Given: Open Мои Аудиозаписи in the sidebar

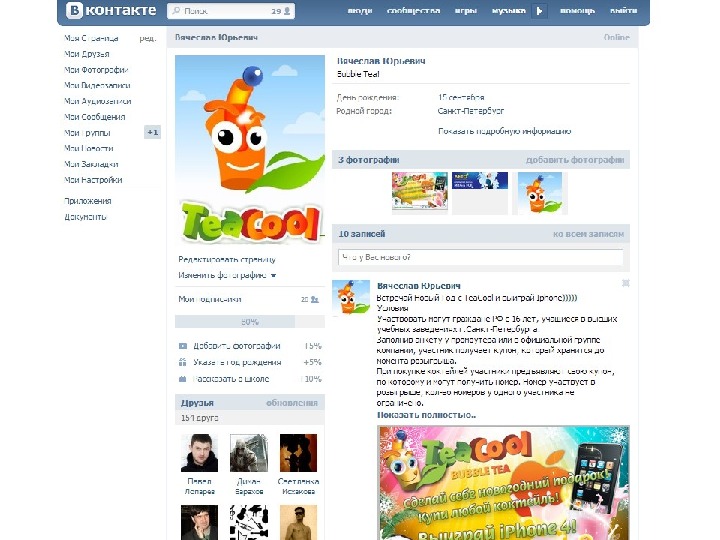Looking at the screenshot, I should [x=98, y=101].
